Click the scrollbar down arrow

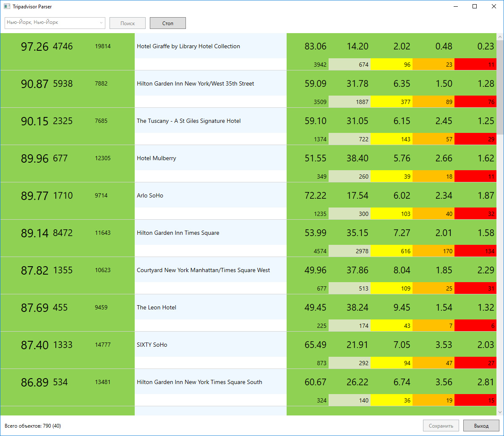click(500, 412)
